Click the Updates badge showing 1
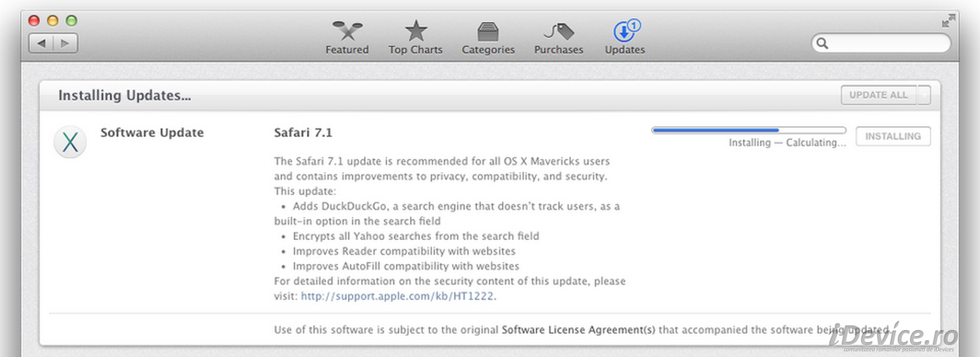 (x=633, y=25)
